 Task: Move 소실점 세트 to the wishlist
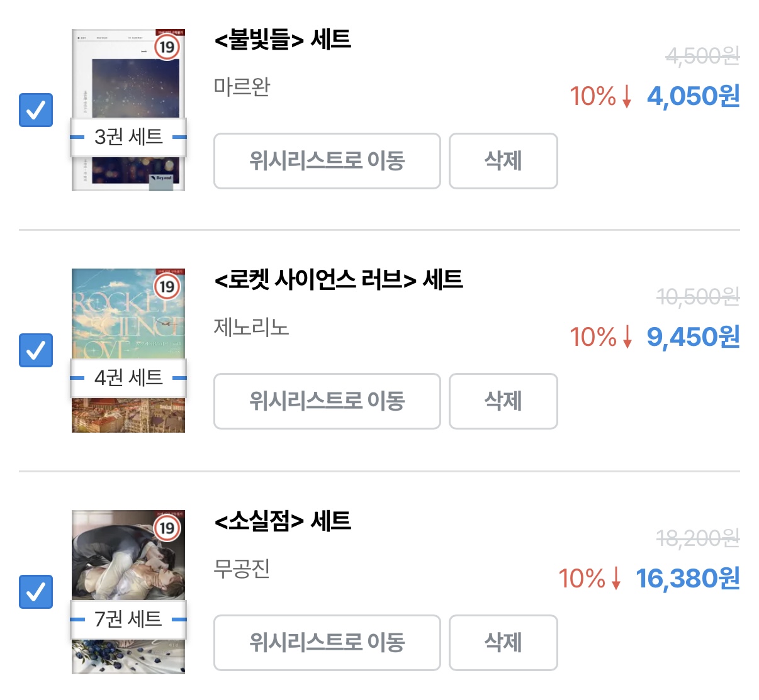coord(327,643)
